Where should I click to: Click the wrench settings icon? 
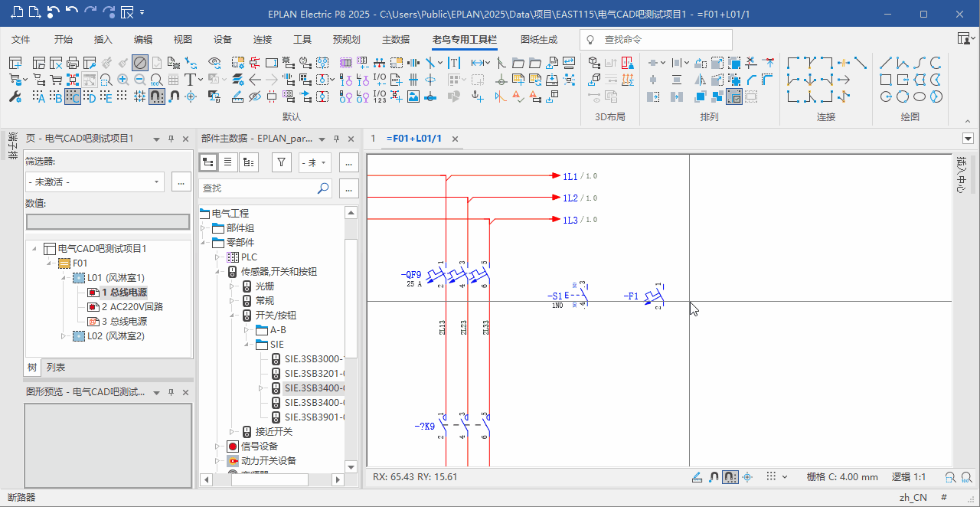pos(15,96)
